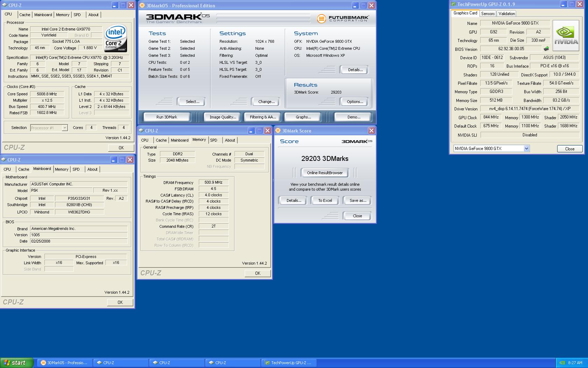Click OK in the Mainboard CPU-Z window
588x368 pixels.
point(120,302)
